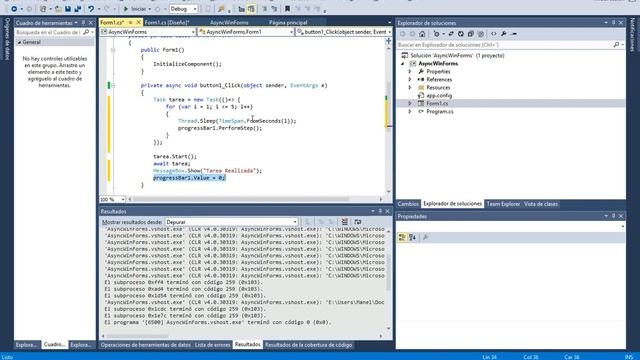Open the Form1.cs [Diseño] tab
The image size is (640, 360).
[167, 22]
